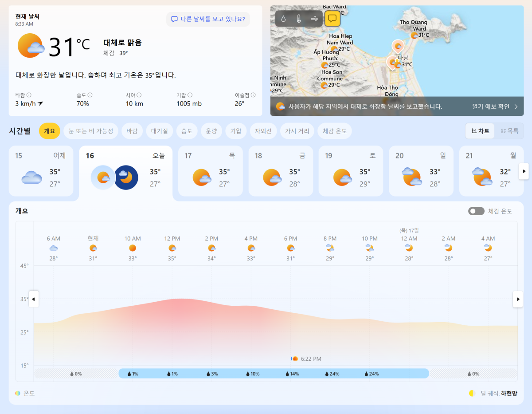Open 일기 예보 확인 chevron link
This screenshot has height=414, width=532.
[495, 106]
